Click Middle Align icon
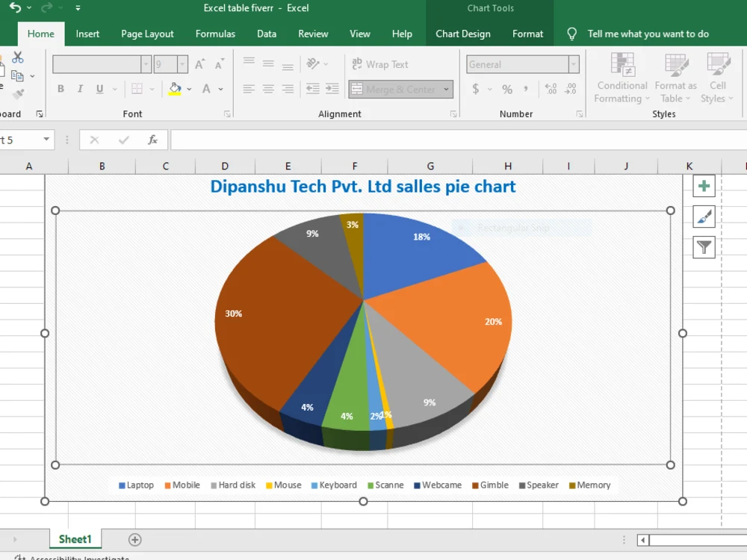This screenshot has height=560, width=747. [269, 63]
